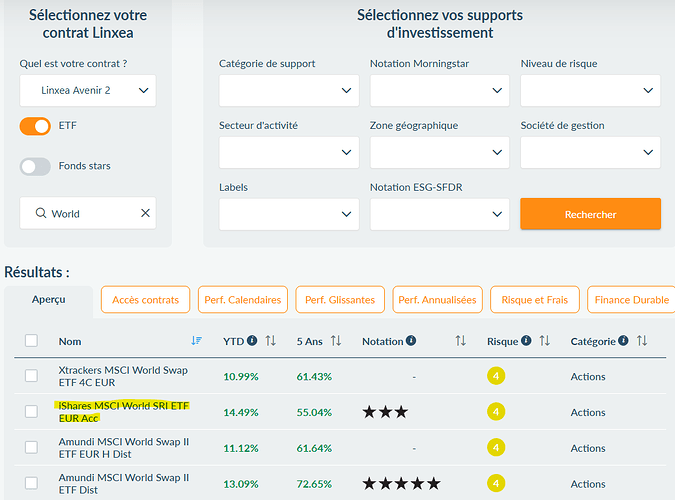This screenshot has width=675, height=500.
Task: Click the 5 Ans column header
Action: click(310, 342)
